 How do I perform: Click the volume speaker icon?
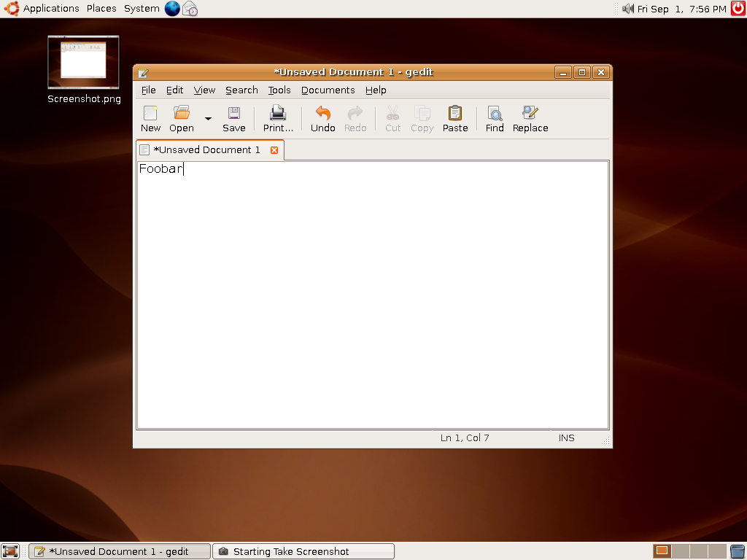point(628,9)
